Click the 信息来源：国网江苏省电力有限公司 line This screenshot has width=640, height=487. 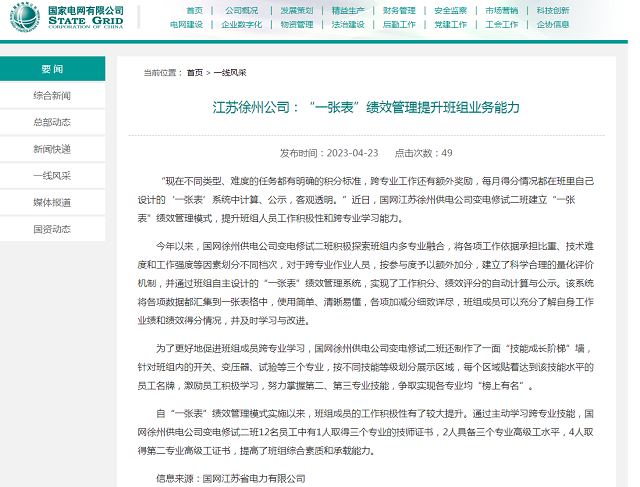[x=231, y=478]
